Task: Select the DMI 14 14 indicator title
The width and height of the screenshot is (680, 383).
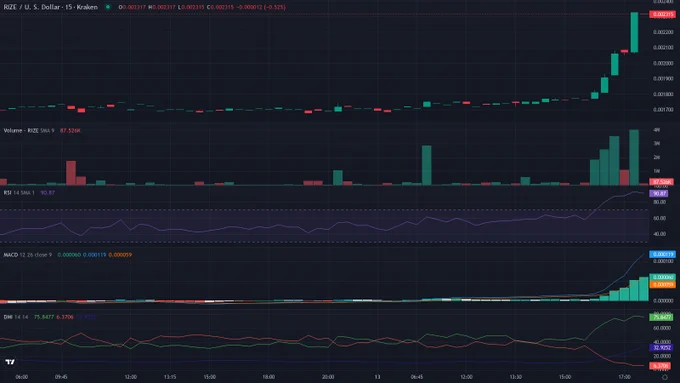Action: pos(16,317)
